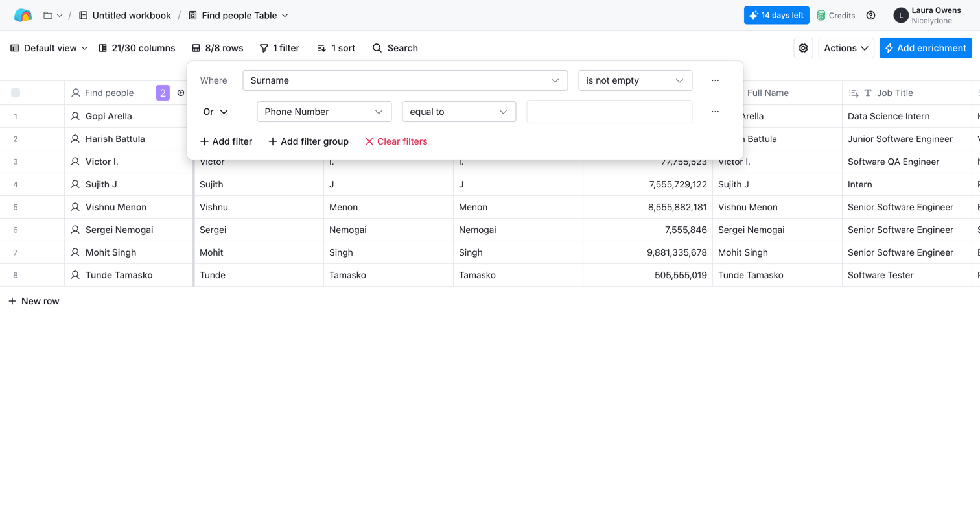Click the rainbow app logo
The image size is (980, 528).
coord(23,15)
